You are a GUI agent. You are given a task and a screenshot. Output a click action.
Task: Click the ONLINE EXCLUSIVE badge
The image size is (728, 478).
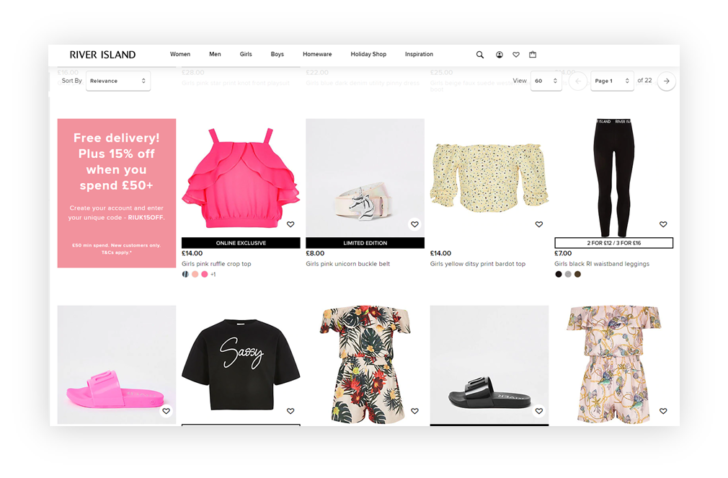coord(240,243)
